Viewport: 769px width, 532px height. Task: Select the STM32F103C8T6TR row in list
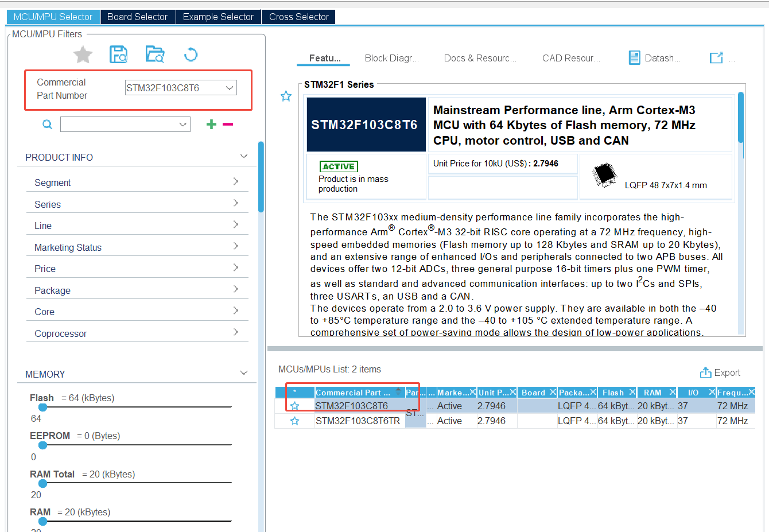coord(358,421)
